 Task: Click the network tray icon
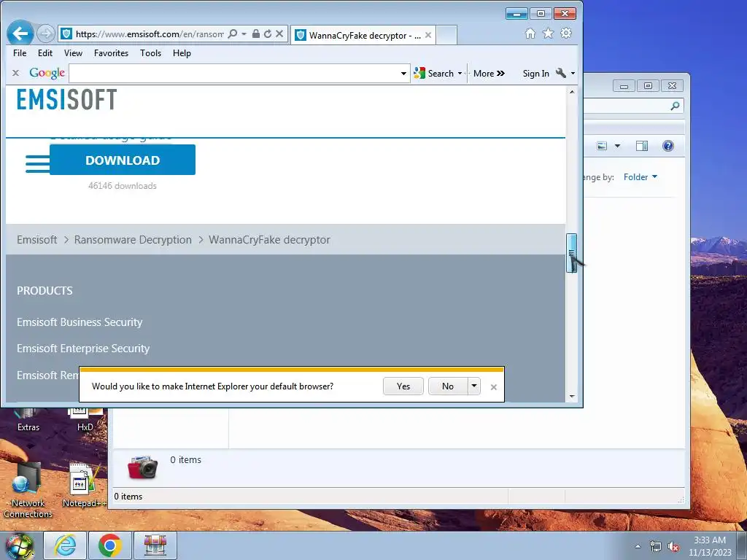point(656,547)
